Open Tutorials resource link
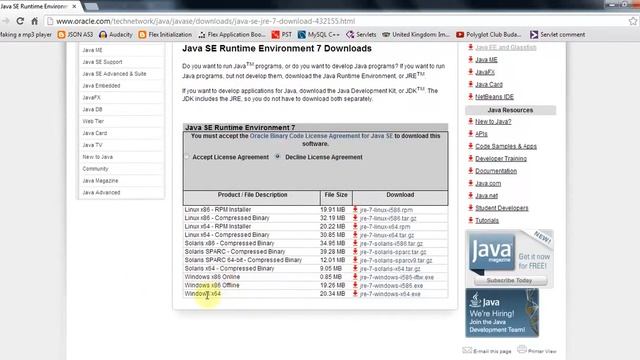 (x=487, y=220)
